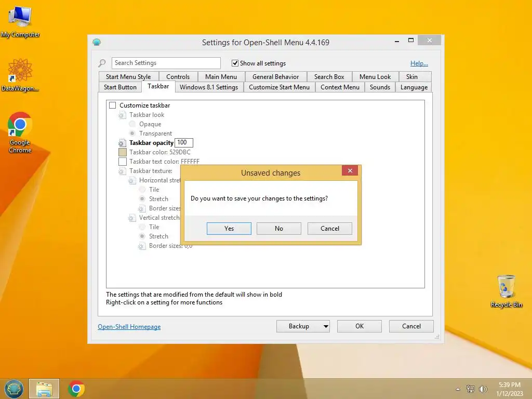
Task: Switch to the Main Menu tab
Action: coord(221,77)
